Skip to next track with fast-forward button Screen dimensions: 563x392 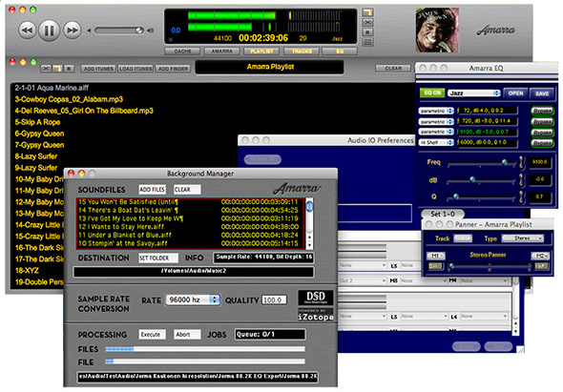point(73,31)
